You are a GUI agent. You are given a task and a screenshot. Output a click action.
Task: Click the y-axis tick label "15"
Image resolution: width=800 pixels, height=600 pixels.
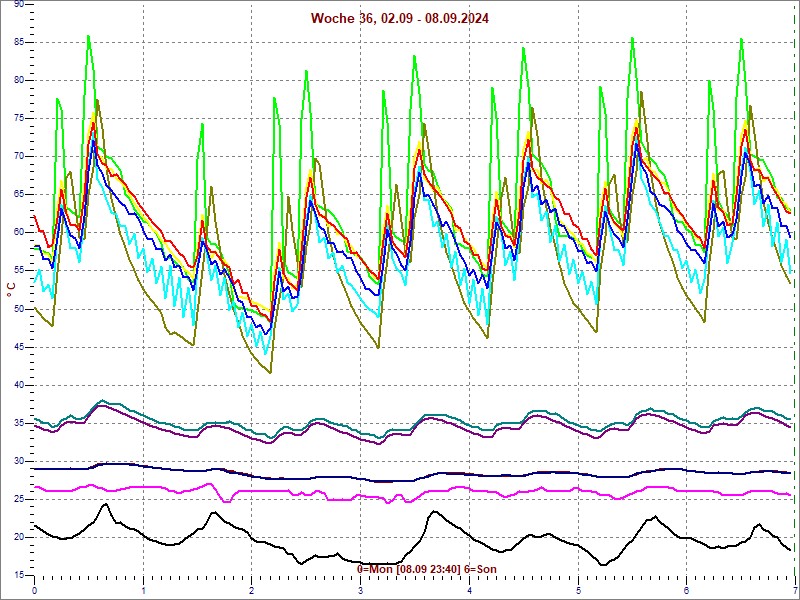[18, 575]
